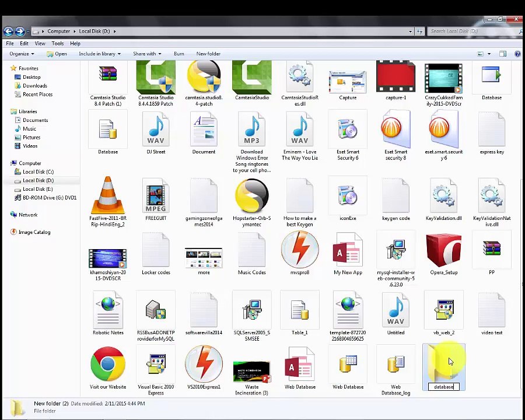The image size is (525, 420).
Task: Expand the Share with dropdown
Action: coord(147,54)
